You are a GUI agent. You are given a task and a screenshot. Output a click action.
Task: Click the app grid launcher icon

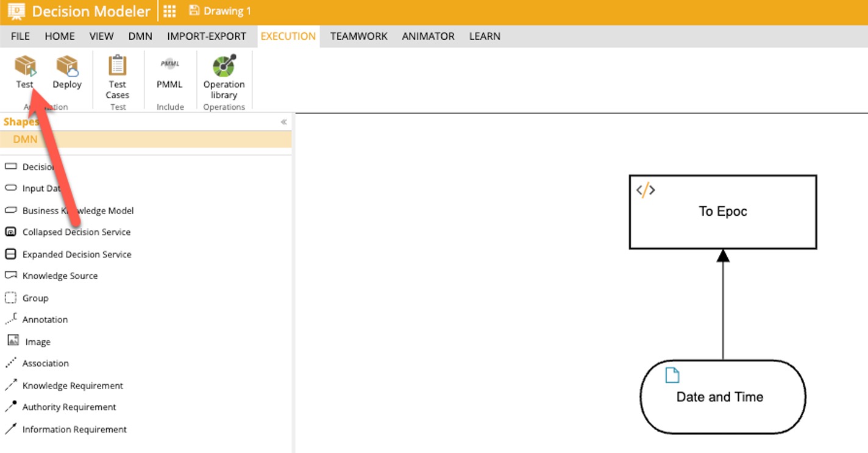click(x=170, y=11)
